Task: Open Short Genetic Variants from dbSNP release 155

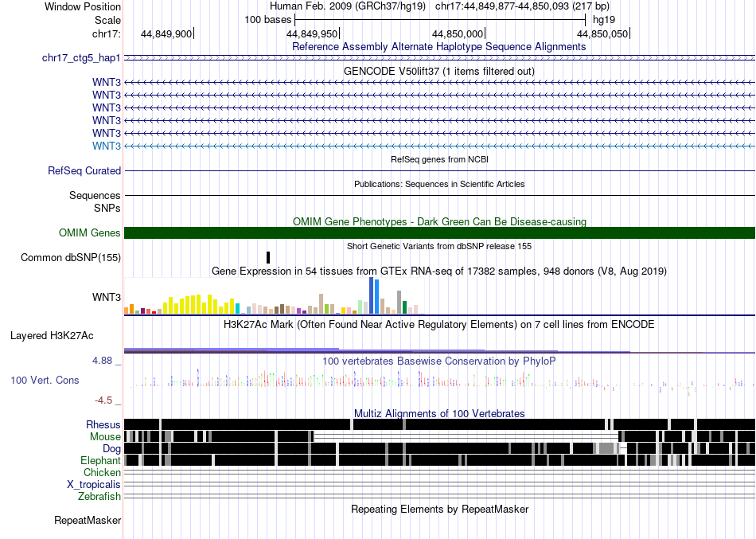Action: [439, 246]
